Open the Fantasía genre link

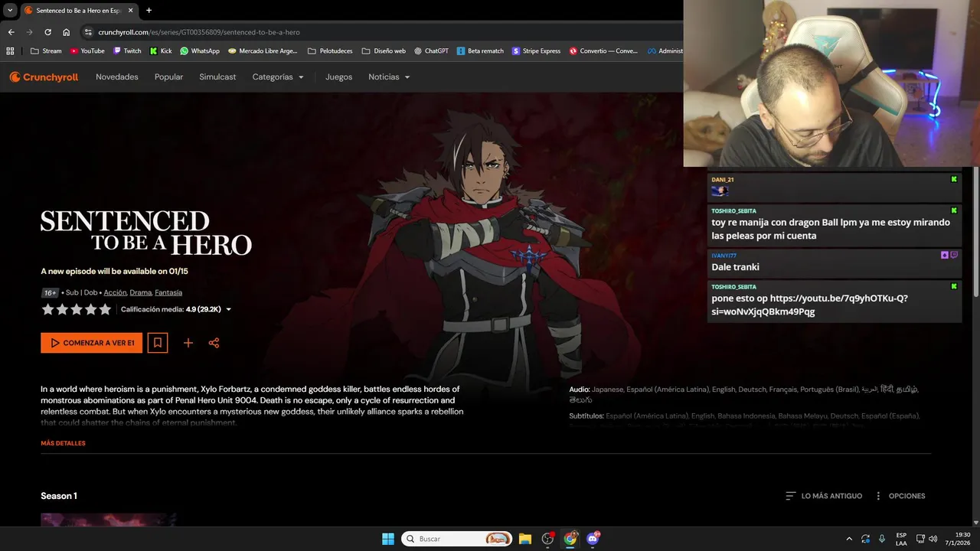[x=168, y=292]
